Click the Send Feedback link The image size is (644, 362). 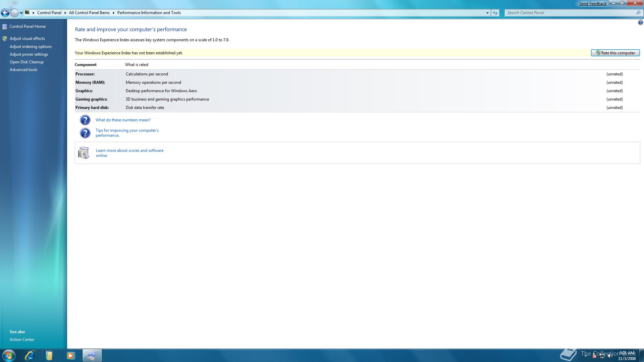(x=593, y=3)
